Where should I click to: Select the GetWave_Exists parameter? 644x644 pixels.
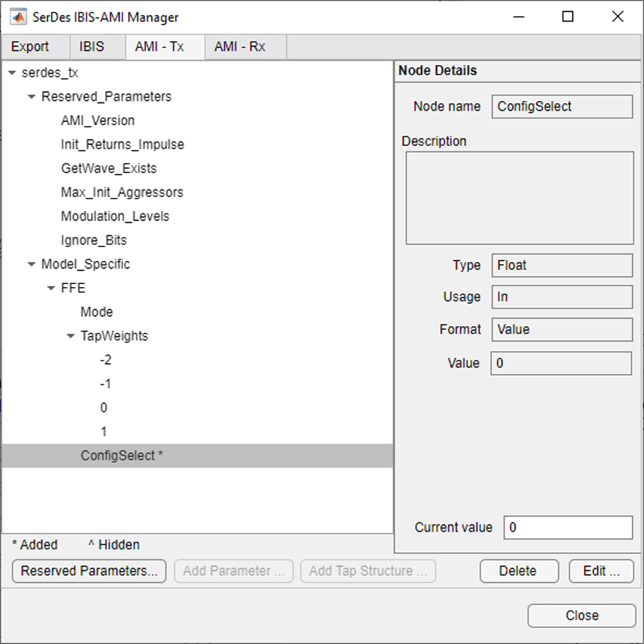pos(109,168)
